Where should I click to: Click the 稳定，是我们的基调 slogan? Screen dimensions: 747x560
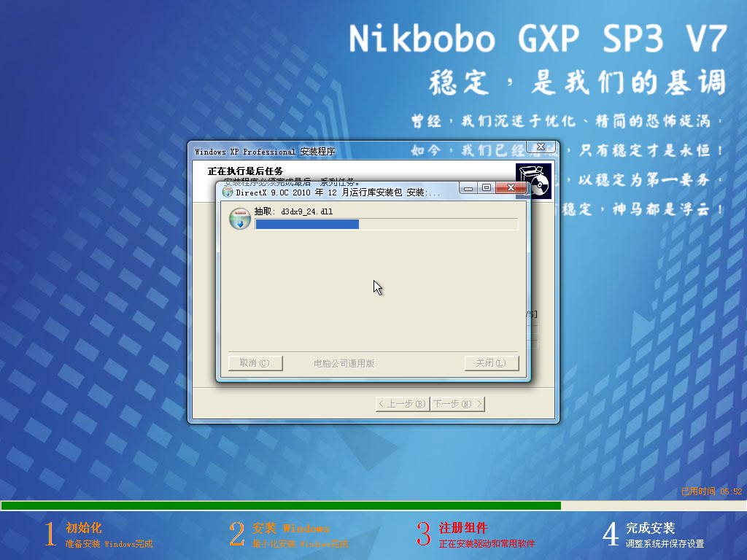578,82
